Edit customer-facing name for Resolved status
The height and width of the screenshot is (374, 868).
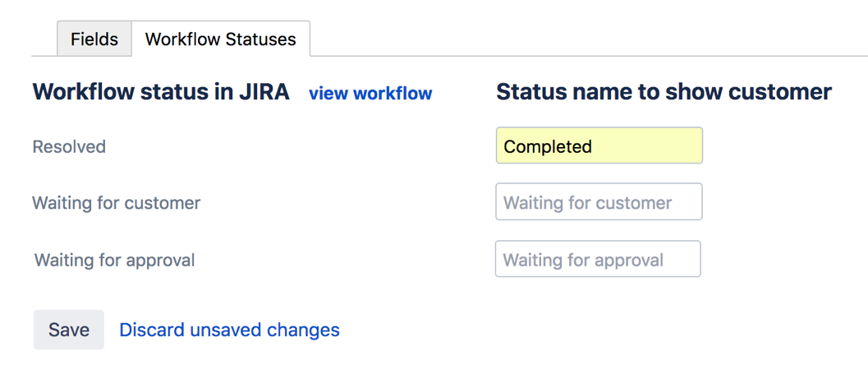[599, 146]
